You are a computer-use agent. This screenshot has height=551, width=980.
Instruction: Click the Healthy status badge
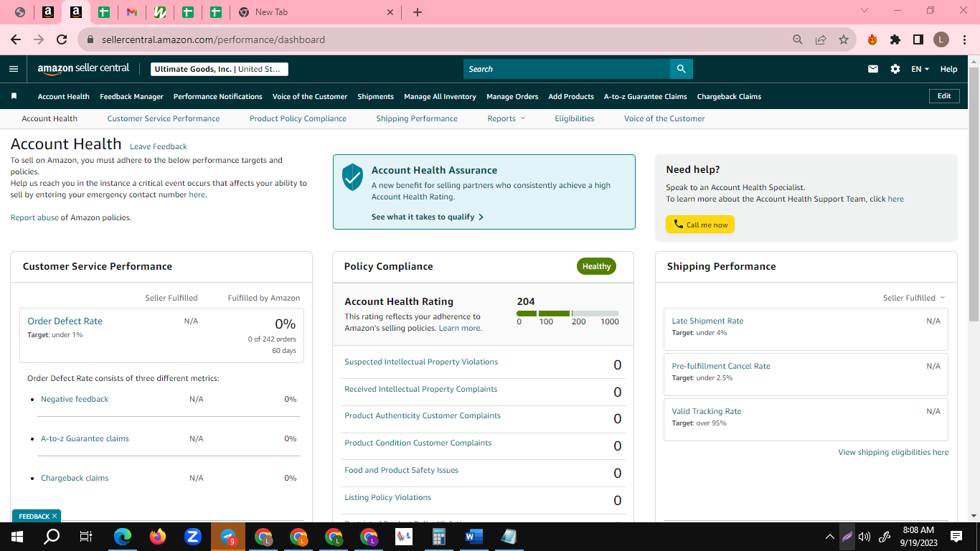point(596,266)
